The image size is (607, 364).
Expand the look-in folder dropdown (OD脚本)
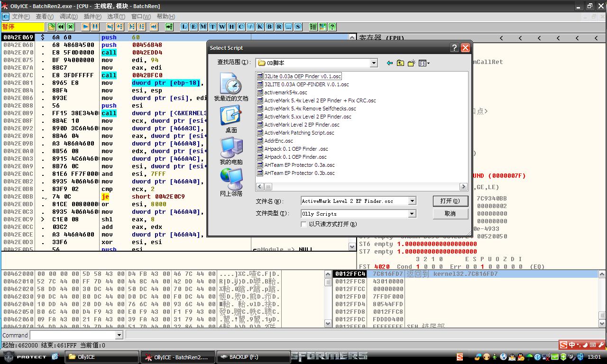pyautogui.click(x=374, y=63)
